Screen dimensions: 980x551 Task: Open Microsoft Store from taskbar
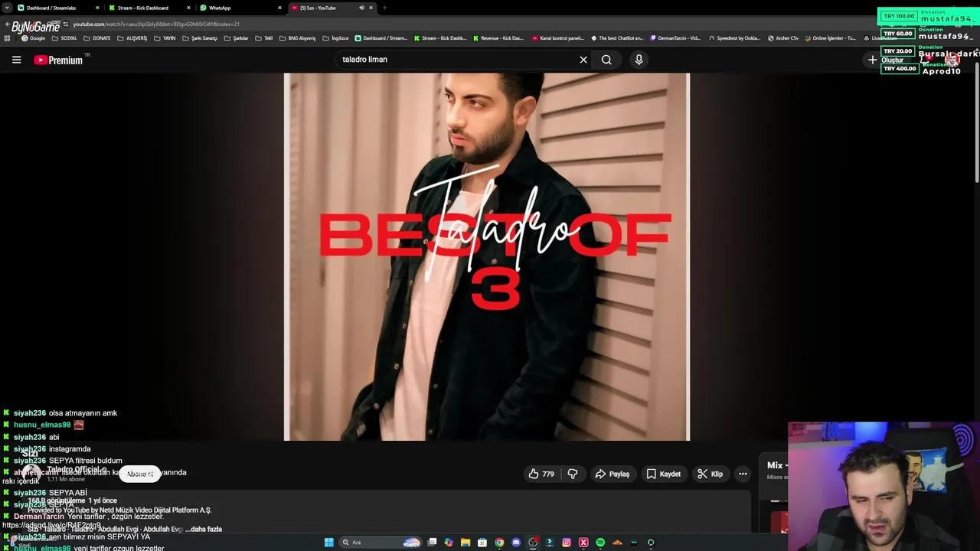482,543
